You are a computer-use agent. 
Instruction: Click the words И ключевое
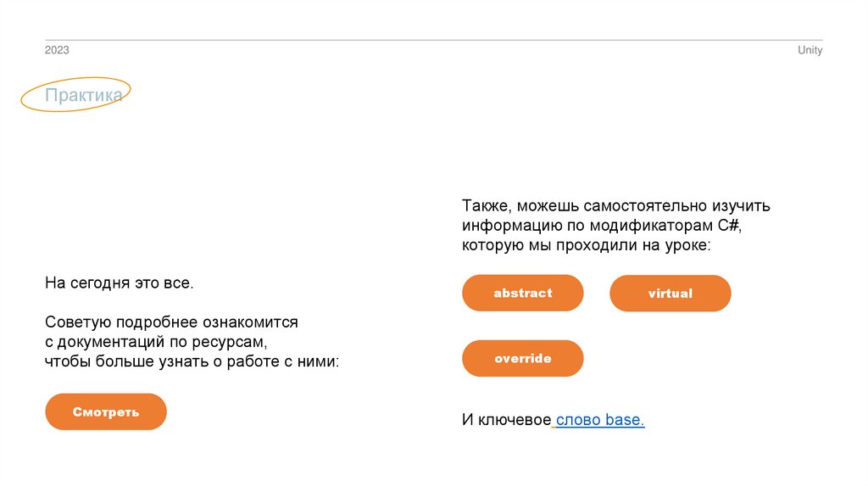coord(507,420)
